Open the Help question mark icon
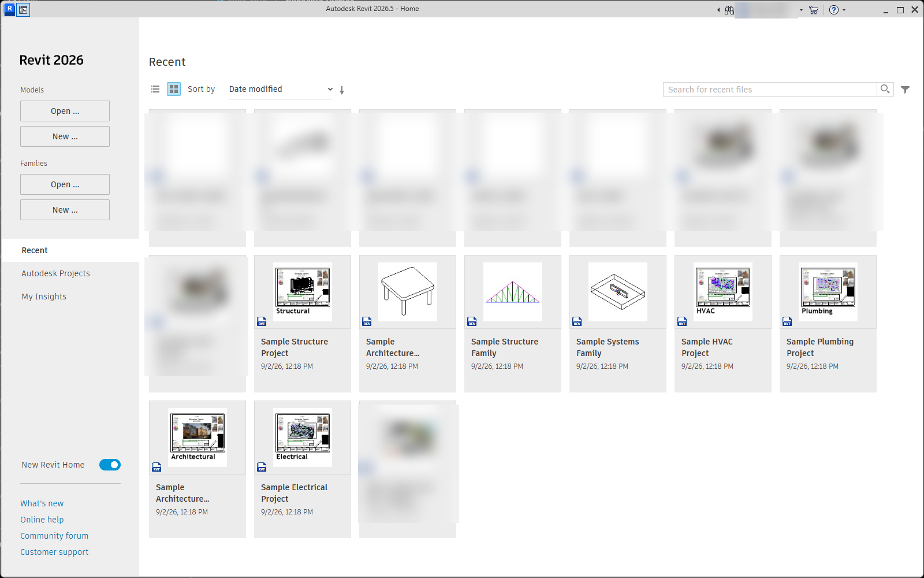924x578 pixels. click(834, 10)
